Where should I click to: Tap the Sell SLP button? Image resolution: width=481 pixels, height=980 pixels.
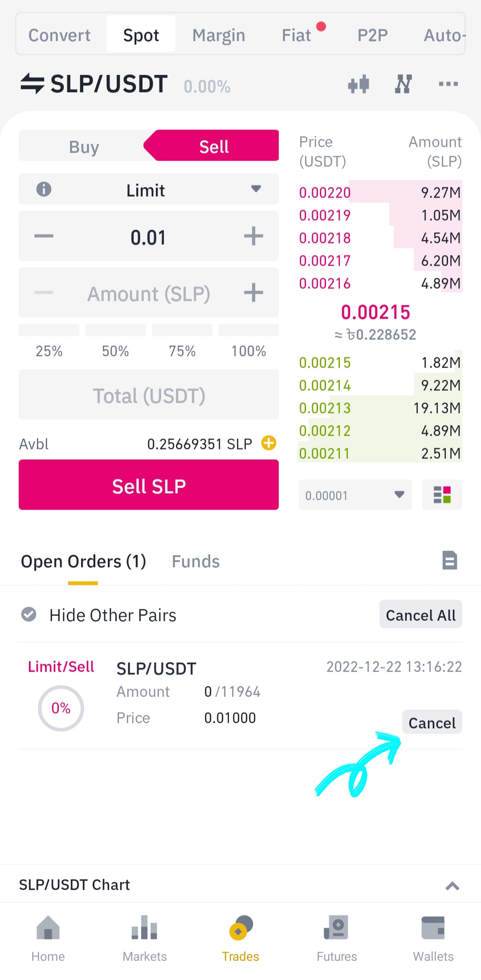point(149,485)
